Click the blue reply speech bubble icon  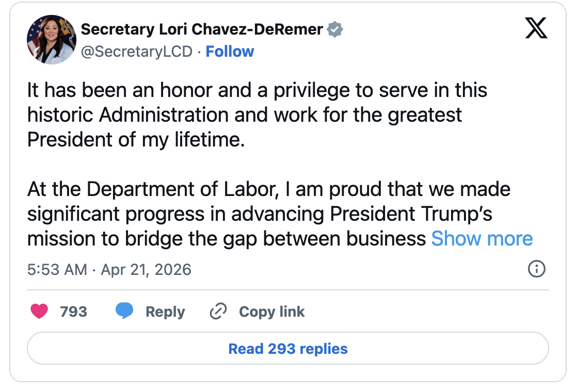pyautogui.click(x=124, y=311)
